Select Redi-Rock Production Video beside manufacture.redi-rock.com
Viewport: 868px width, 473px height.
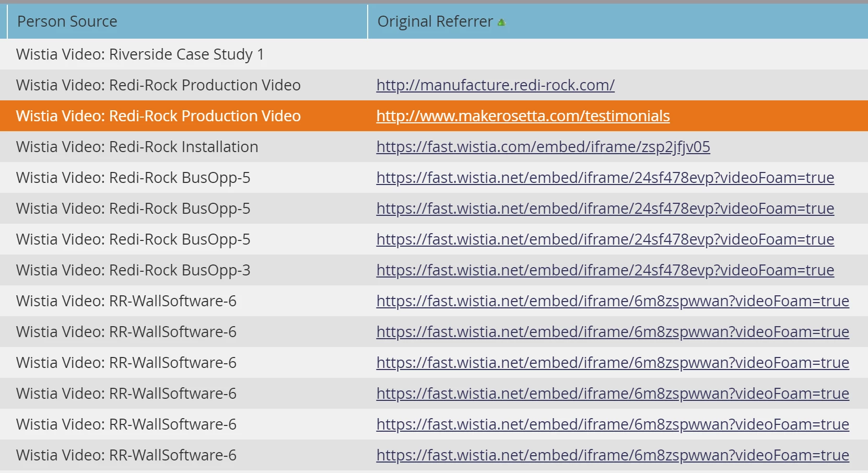[x=158, y=85]
